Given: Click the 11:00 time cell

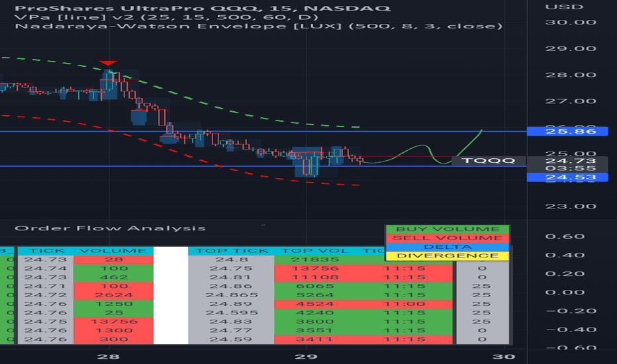Looking at the screenshot, I should (404, 304).
